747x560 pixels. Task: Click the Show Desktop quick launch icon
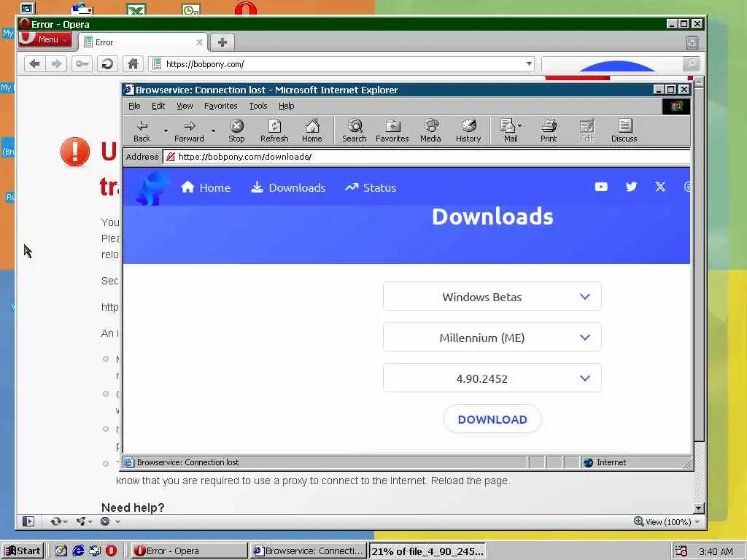61,551
